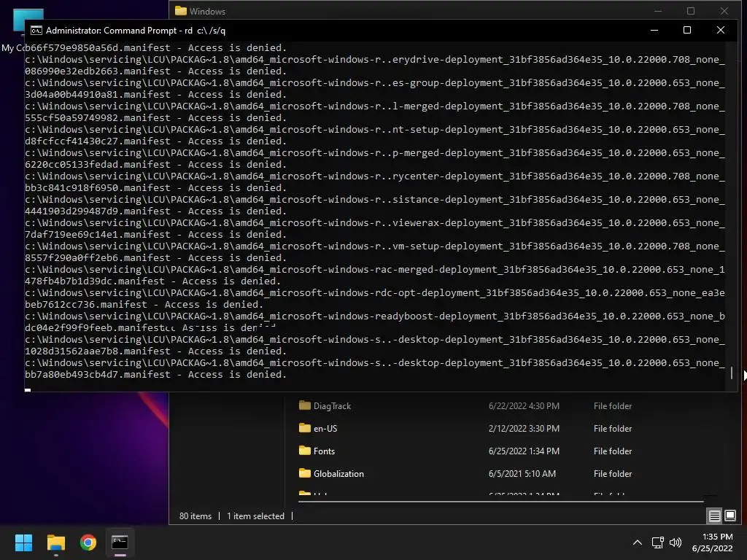Click the 80 items status text

point(196,516)
